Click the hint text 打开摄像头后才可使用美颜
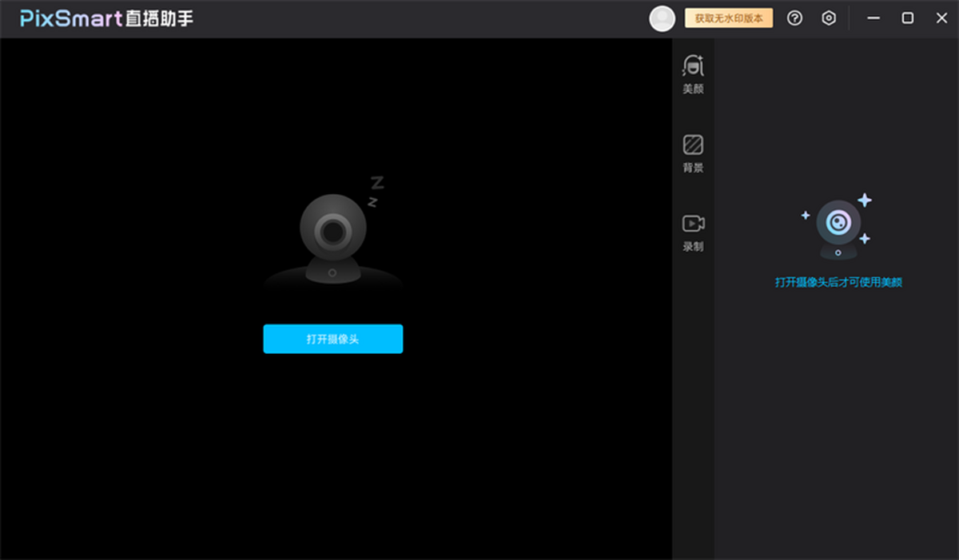 pos(839,282)
